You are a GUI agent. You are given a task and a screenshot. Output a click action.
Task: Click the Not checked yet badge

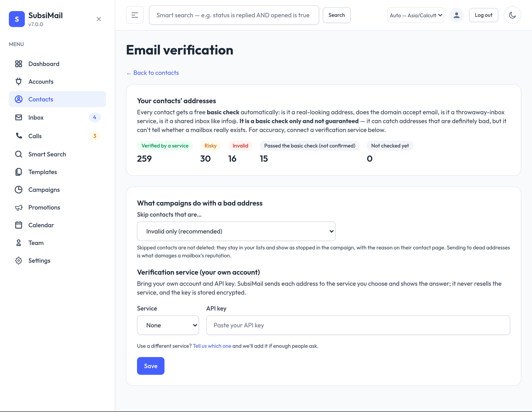point(390,146)
